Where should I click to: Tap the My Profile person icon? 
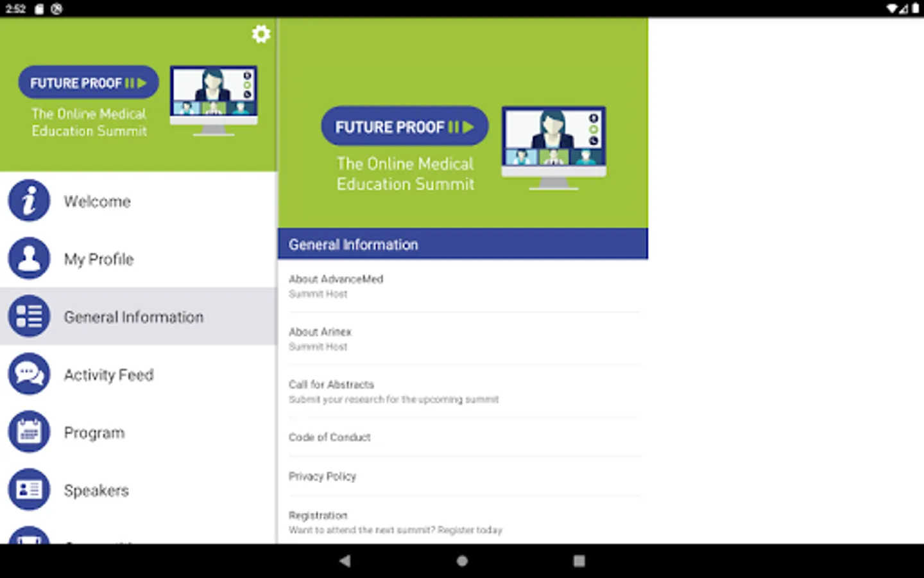29,259
